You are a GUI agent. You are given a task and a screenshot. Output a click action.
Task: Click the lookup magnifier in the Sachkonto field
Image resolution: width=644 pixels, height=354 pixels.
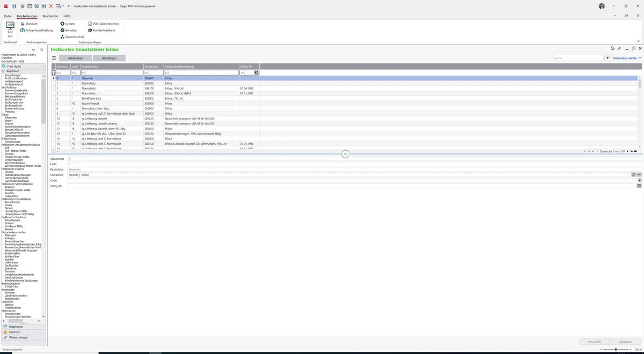coord(633,175)
